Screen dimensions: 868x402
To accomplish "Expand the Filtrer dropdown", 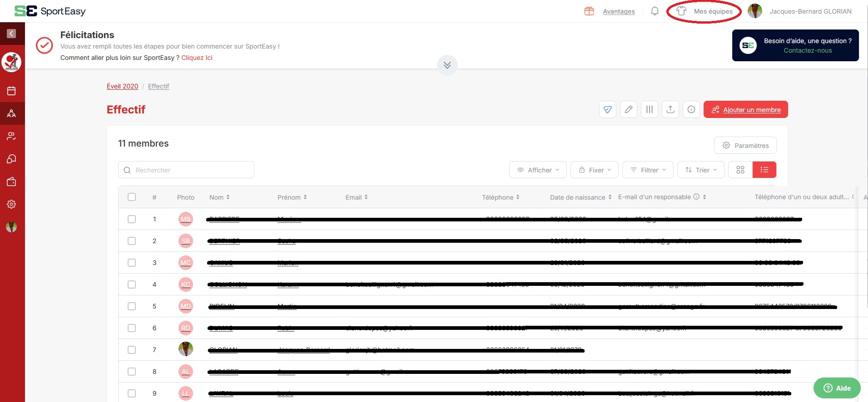I will click(x=648, y=170).
